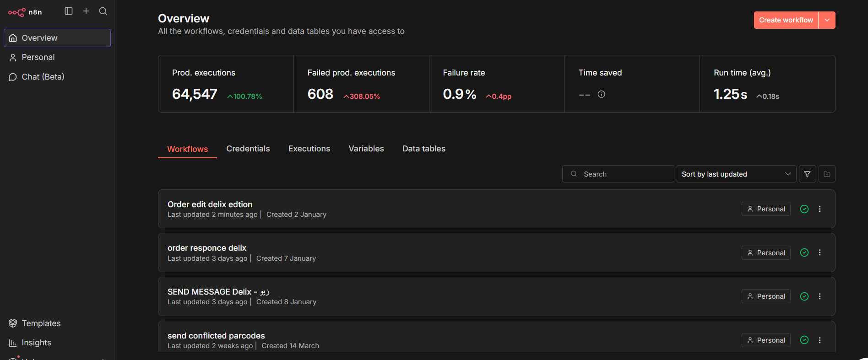Switch to the Credentials tab
Image resolution: width=868 pixels, height=360 pixels.
[x=248, y=149]
